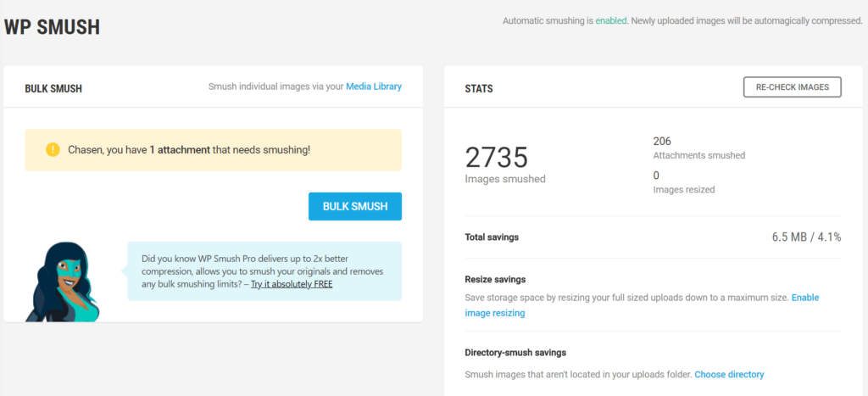Screen dimensions: 868x396
Task: Click Smush individual images via your text
Action: [275, 86]
